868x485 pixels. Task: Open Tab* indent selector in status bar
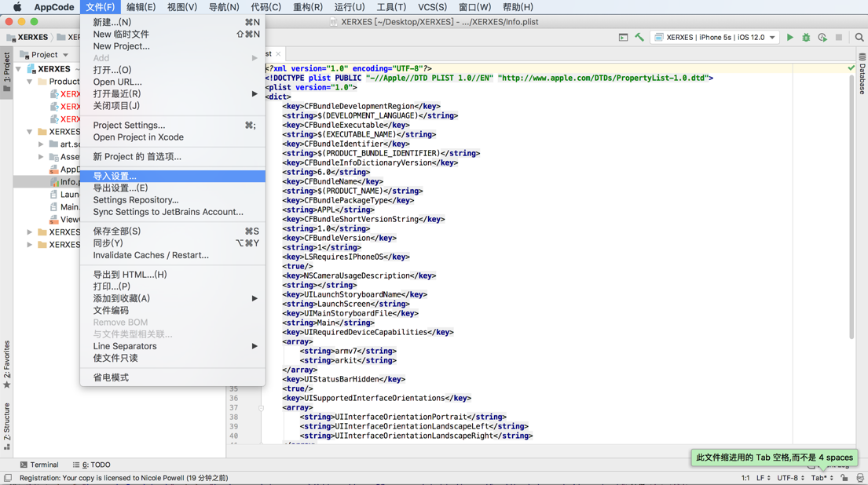coord(822,478)
